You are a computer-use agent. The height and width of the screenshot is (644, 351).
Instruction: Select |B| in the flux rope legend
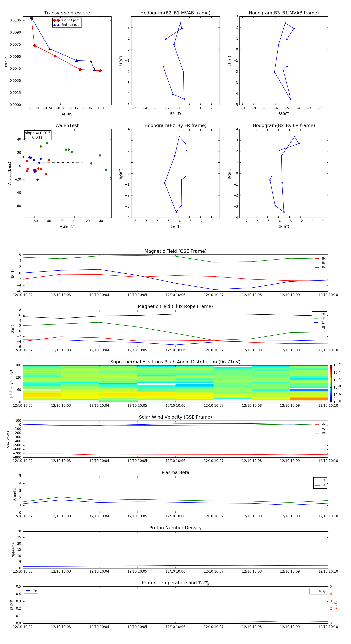[x=320, y=327]
